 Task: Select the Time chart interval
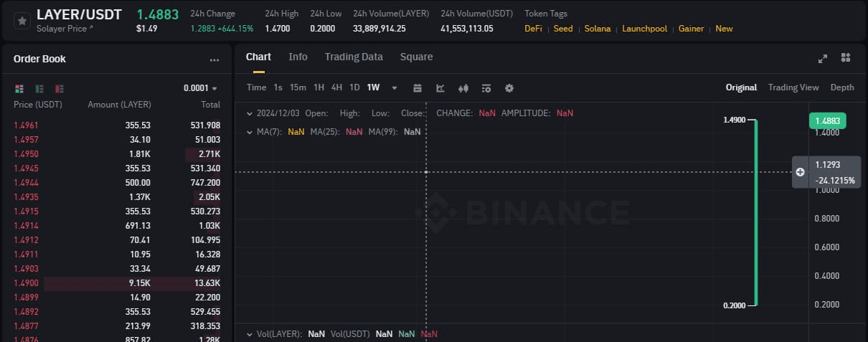[256, 87]
